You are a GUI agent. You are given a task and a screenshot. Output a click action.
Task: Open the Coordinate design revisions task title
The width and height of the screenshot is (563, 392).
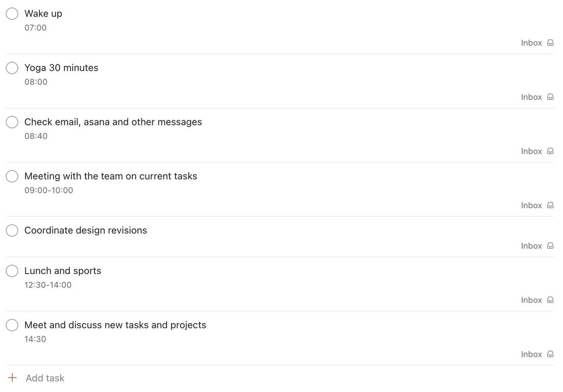[x=86, y=230]
